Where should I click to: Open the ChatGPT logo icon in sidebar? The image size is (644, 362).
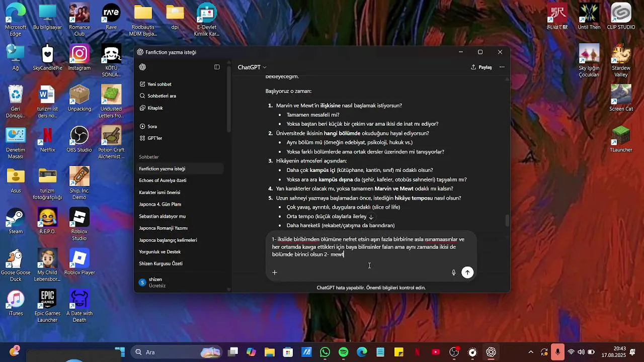tap(142, 67)
